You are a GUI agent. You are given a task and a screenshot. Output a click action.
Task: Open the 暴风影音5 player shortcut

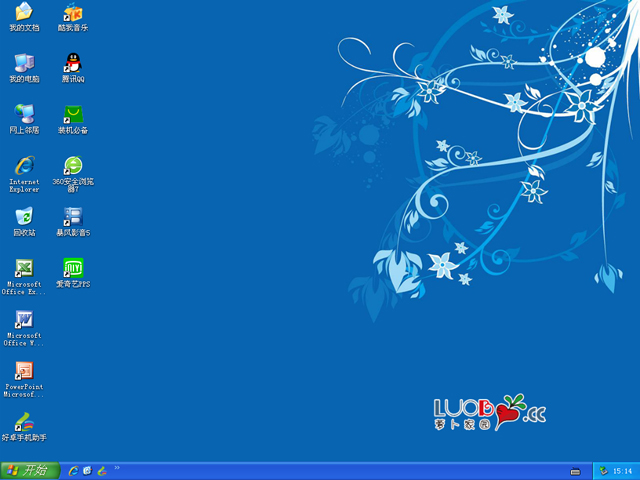pyautogui.click(x=73, y=222)
